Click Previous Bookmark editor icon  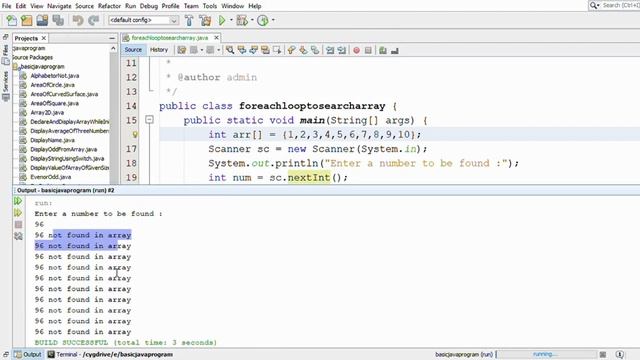(291, 50)
